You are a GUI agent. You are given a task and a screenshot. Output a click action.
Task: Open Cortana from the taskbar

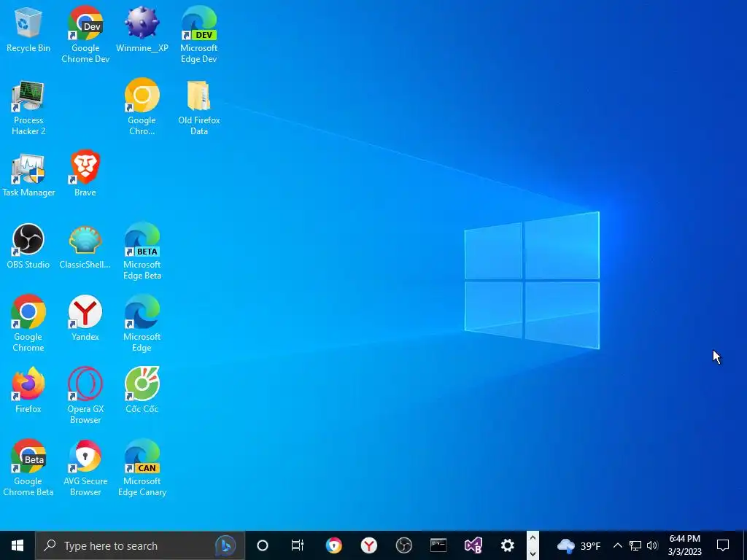tap(263, 545)
